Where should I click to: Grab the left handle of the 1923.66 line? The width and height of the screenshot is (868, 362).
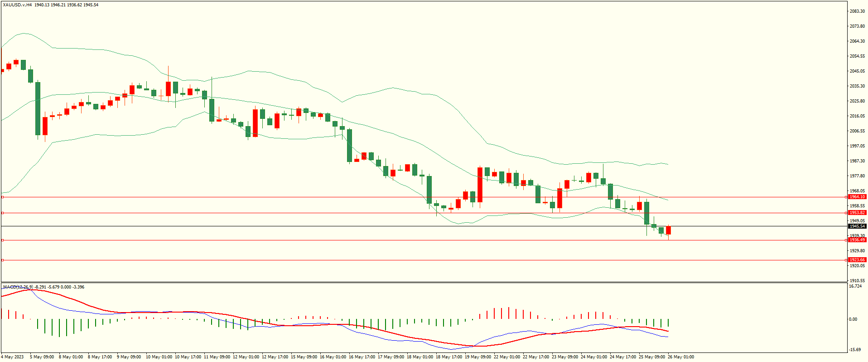(2, 260)
